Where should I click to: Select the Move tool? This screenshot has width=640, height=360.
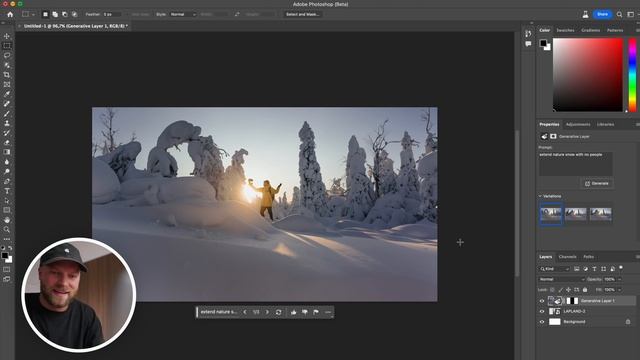[7, 36]
